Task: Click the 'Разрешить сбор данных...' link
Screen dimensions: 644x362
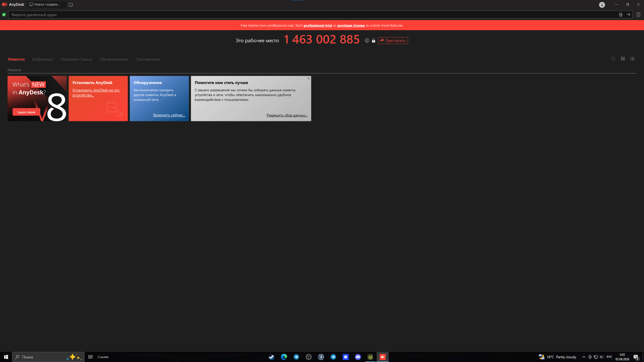Action: [x=287, y=115]
